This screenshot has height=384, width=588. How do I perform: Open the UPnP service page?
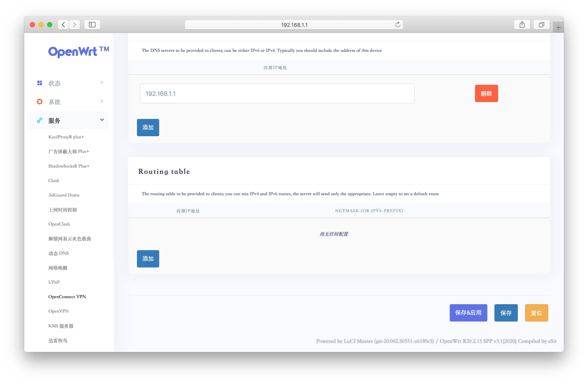pyautogui.click(x=54, y=282)
